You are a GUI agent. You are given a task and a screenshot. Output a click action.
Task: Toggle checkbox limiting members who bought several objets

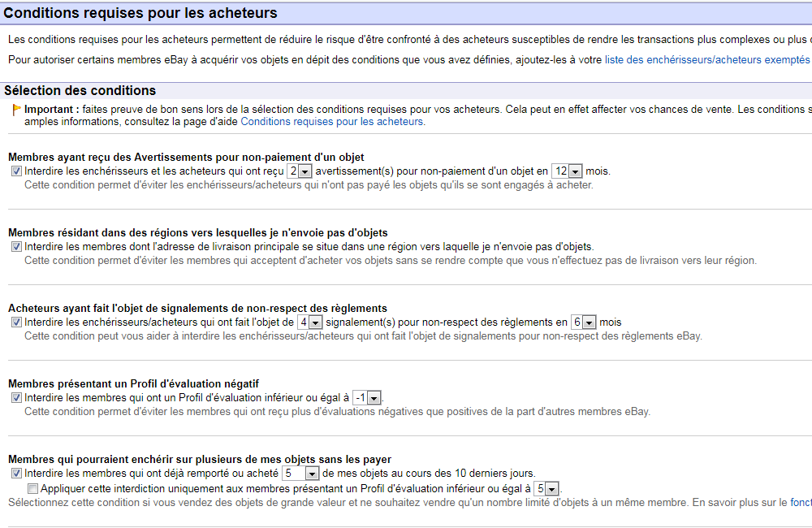point(16,473)
